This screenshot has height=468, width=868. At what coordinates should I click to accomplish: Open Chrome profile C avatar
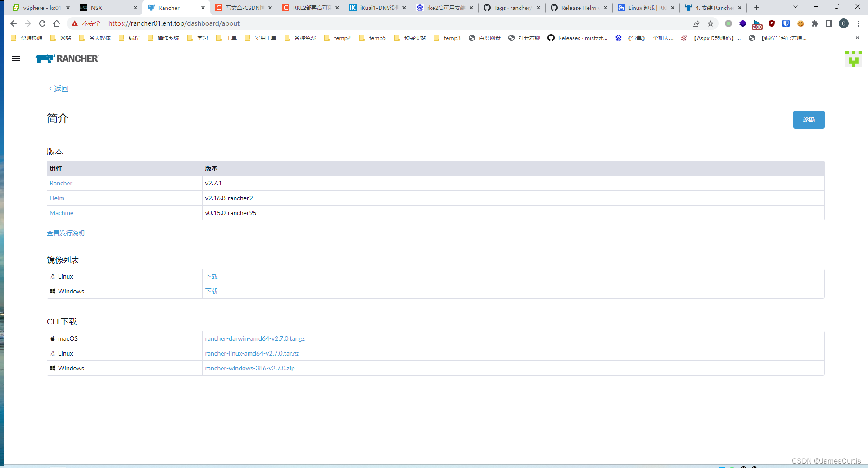pos(844,23)
